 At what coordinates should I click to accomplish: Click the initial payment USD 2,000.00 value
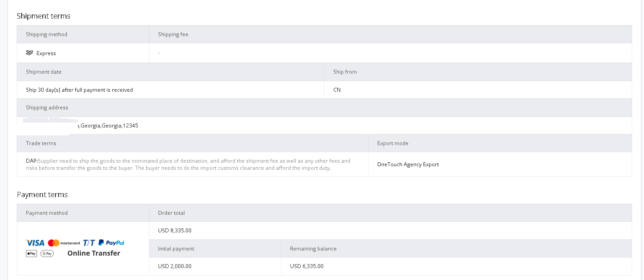(x=175, y=266)
